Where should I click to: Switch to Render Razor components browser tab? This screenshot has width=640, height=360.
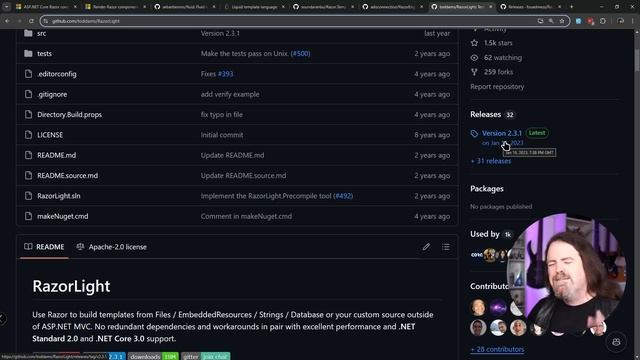(x=115, y=7)
